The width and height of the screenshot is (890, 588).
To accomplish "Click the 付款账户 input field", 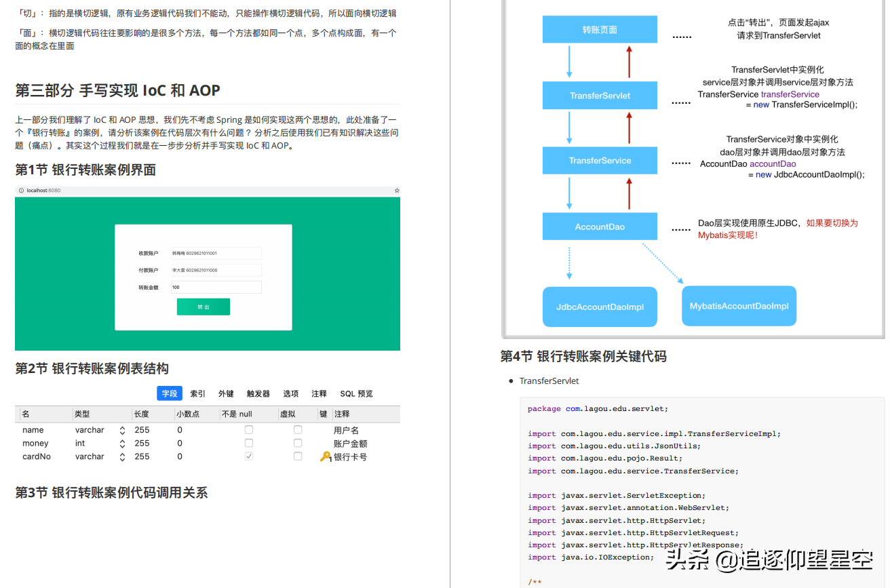I will [216, 270].
